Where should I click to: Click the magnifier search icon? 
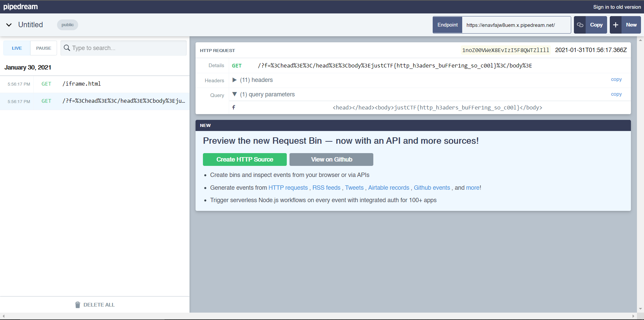pos(67,48)
